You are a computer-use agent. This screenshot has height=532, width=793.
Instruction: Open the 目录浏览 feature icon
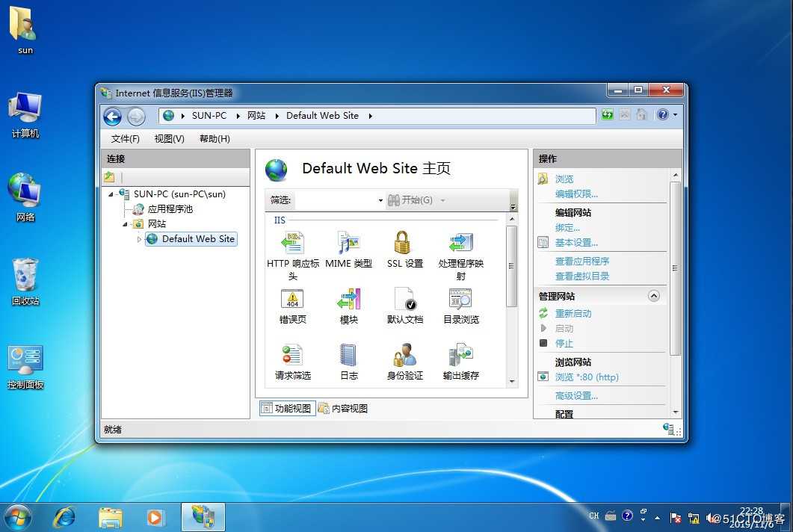[x=460, y=299]
